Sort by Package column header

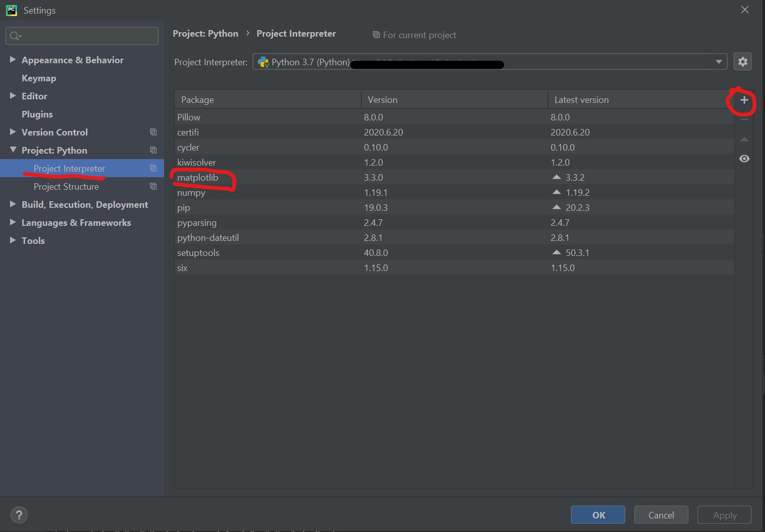point(268,99)
